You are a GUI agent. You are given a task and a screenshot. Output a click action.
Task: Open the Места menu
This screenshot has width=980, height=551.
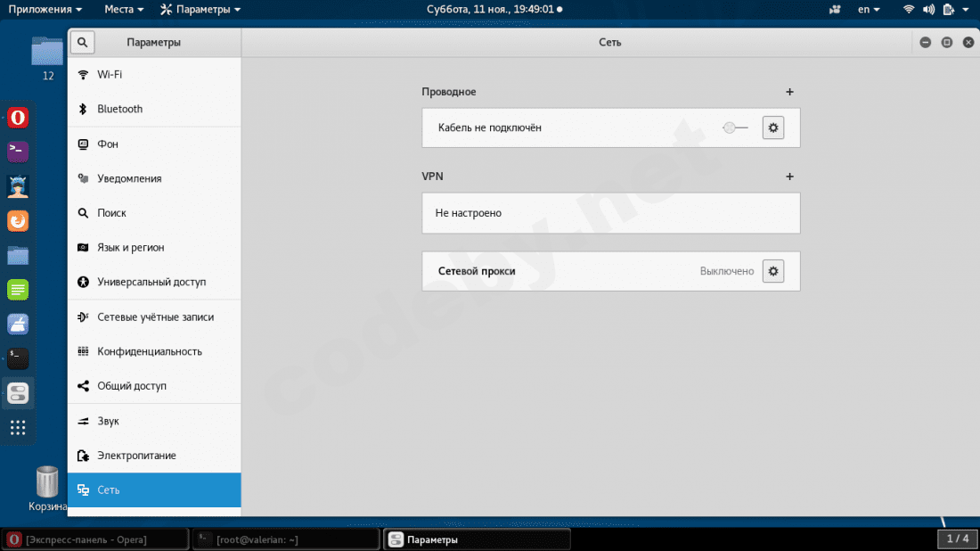tap(124, 10)
